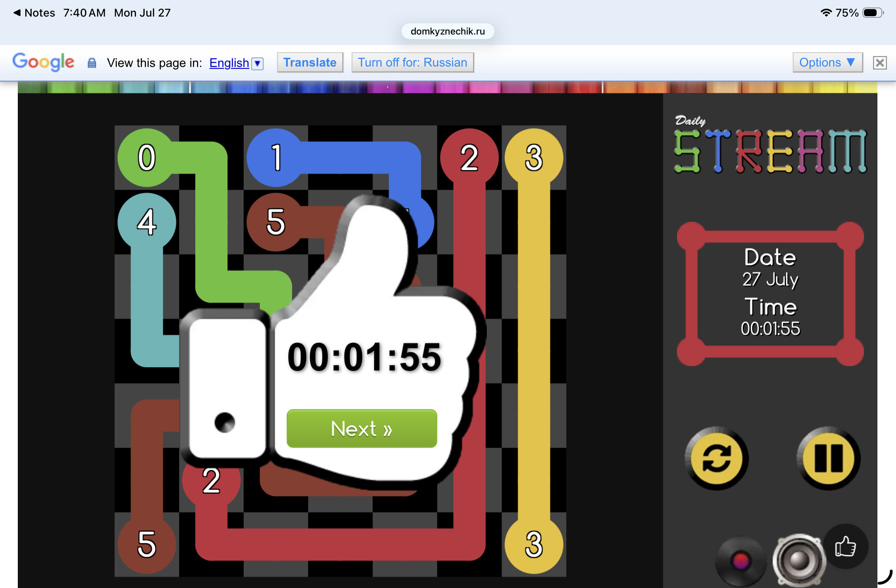896x588 pixels.
Task: Click the Daily Stream game logo
Action: point(770,145)
